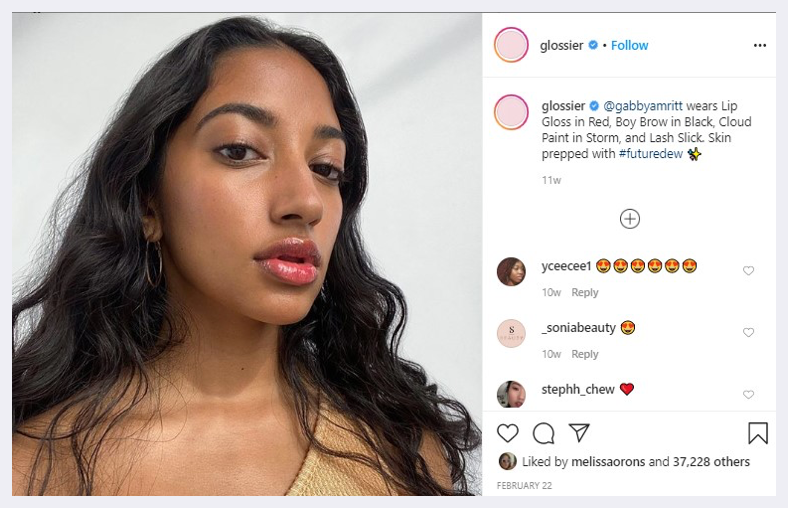Share post via paper plane icon
The image size is (788, 508).
click(x=579, y=433)
